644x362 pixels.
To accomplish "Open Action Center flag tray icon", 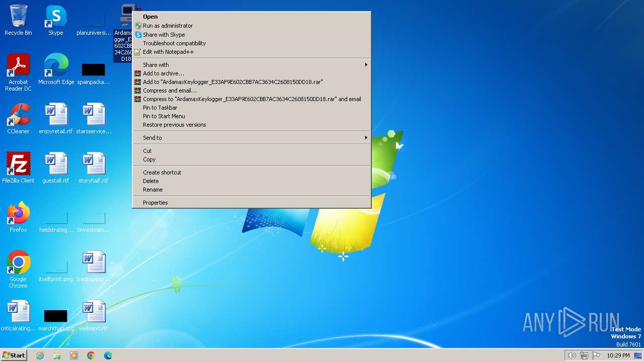I will click(596, 355).
